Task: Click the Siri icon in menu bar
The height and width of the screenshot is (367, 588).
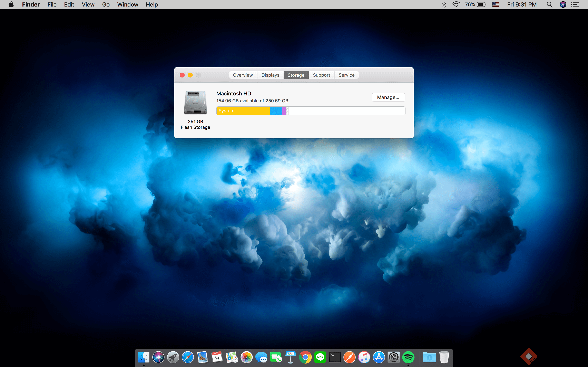Action: coord(563,5)
